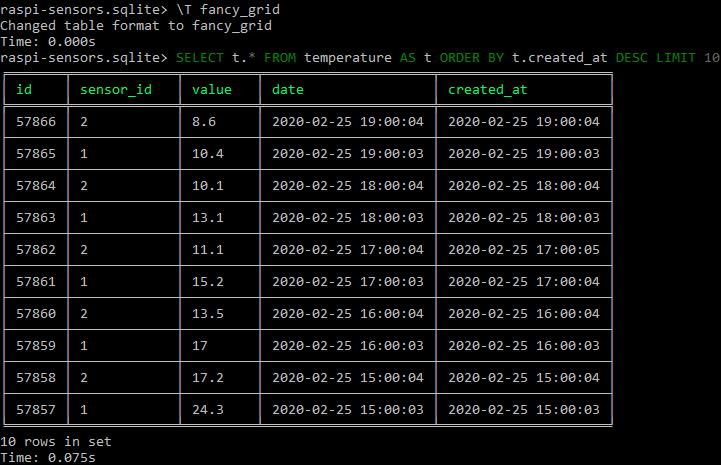Click the '\T fancy_grid' command text
Viewport: 721px width, 465px height.
coord(228,10)
